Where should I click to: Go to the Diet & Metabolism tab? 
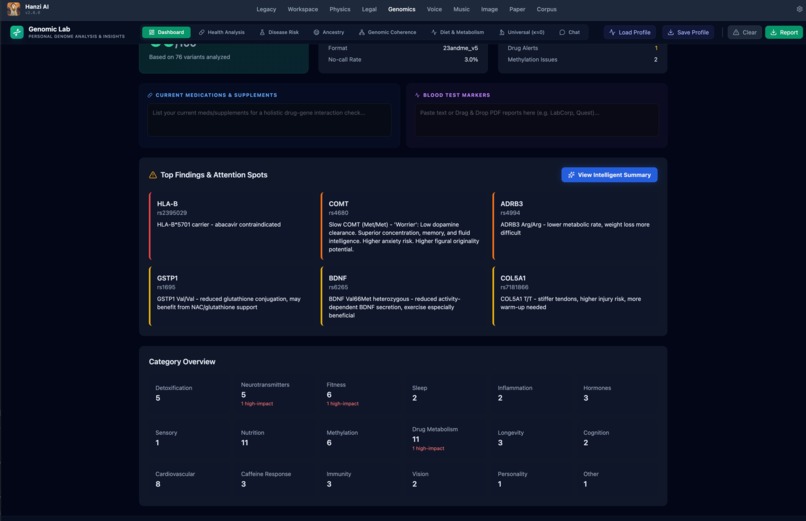coord(457,32)
